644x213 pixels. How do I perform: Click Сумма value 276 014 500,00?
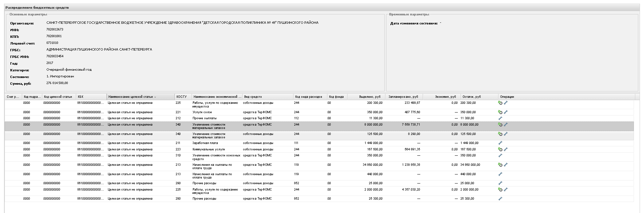[57, 83]
